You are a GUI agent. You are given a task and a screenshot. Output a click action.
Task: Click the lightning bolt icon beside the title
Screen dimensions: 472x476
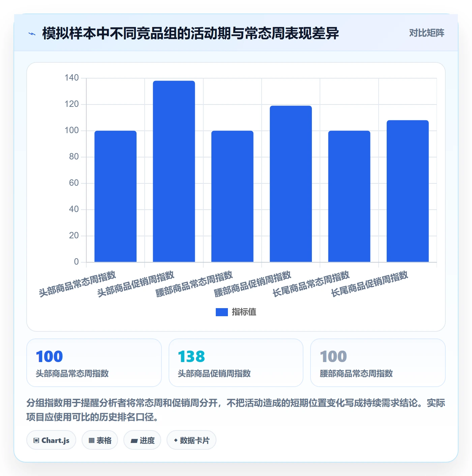(32, 34)
